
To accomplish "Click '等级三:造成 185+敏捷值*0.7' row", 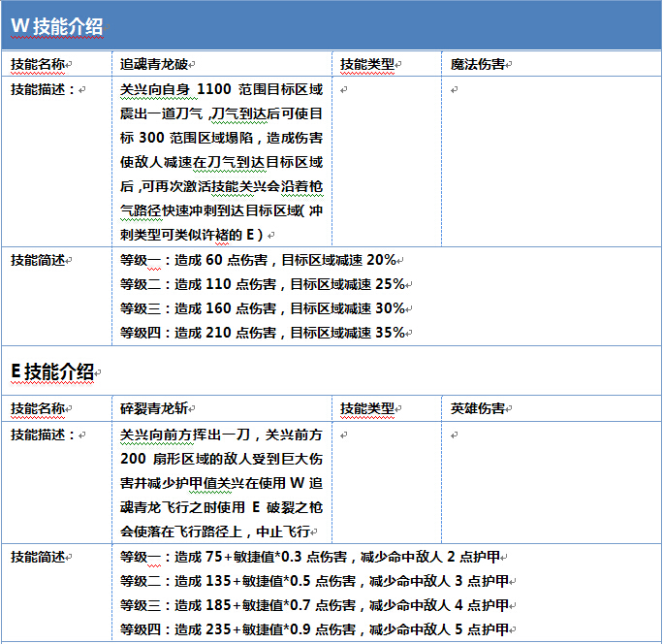I will coord(315,605).
